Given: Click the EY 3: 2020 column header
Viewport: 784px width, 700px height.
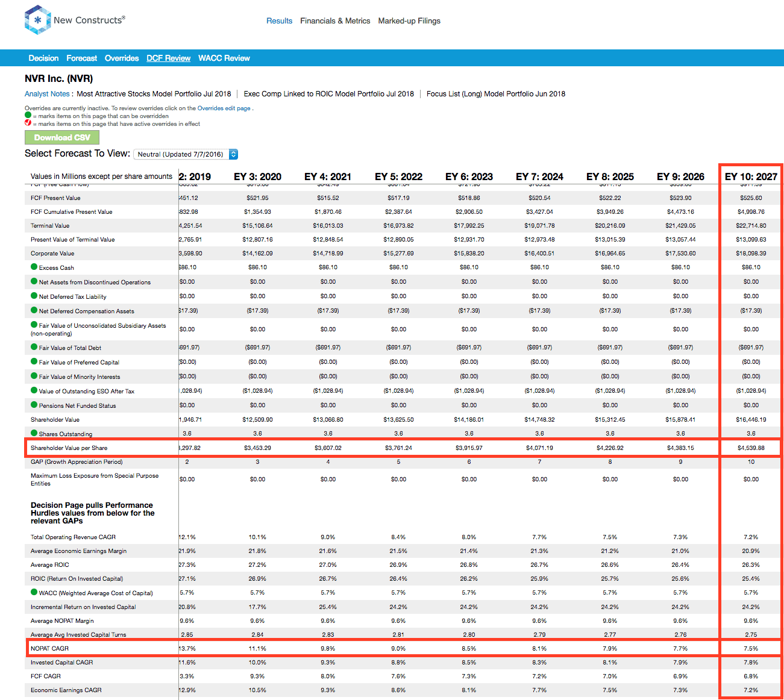Looking at the screenshot, I should click(x=257, y=177).
